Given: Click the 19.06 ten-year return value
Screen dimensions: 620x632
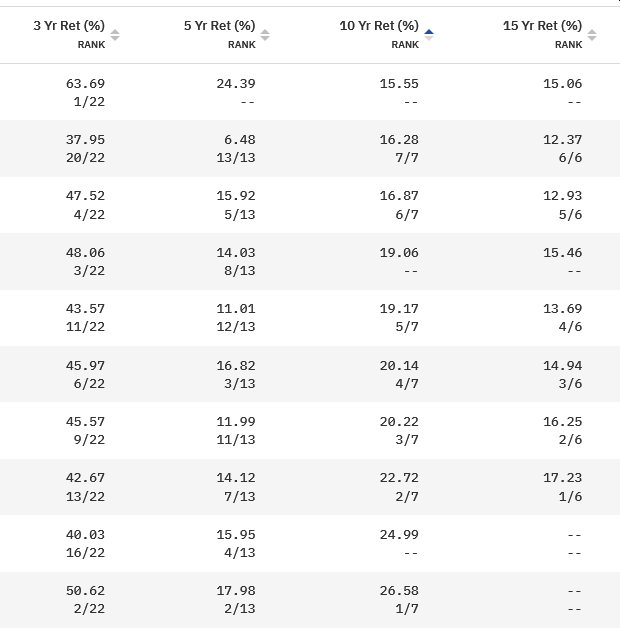Looking at the screenshot, I should [x=399, y=253].
